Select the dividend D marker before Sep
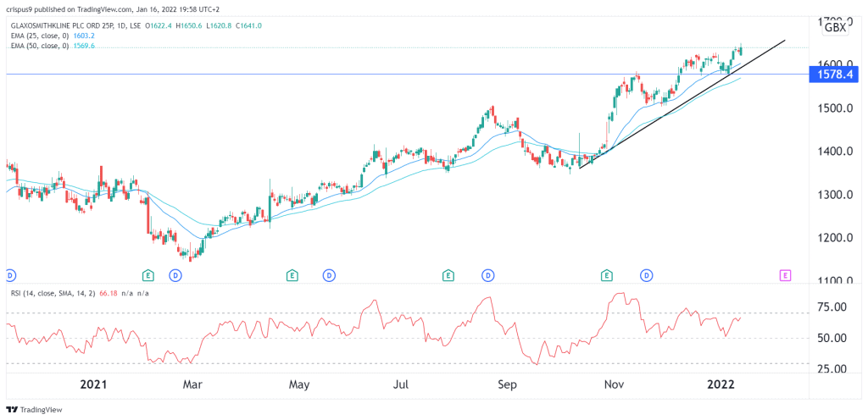This screenshot has height=420, width=868. pos(487,274)
